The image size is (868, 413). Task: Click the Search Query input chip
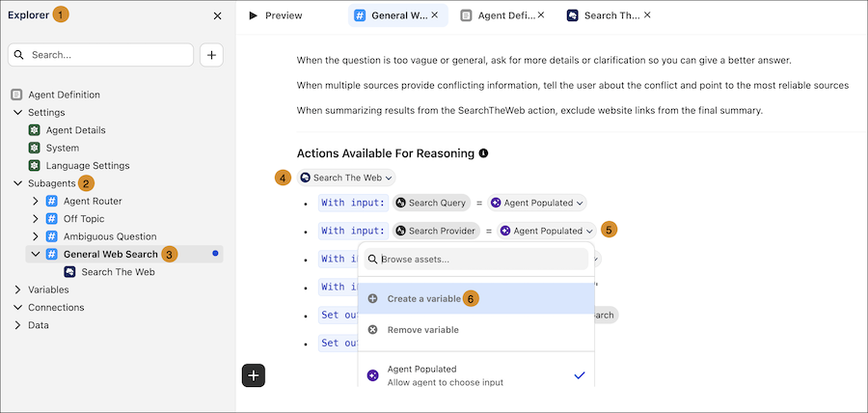431,203
